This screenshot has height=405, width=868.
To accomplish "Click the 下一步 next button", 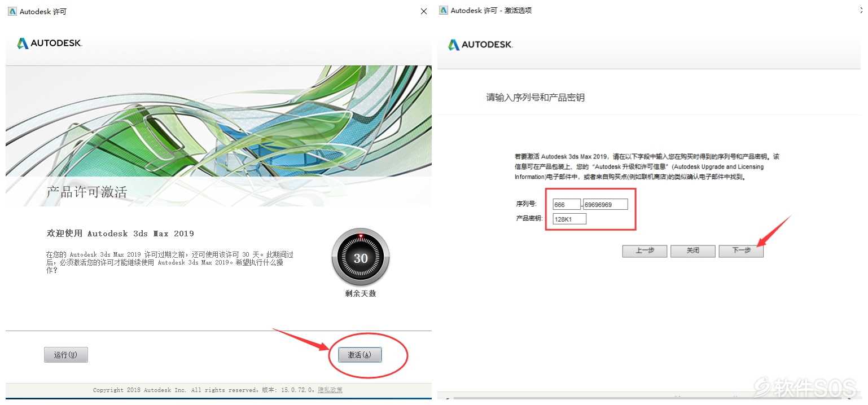I will [x=741, y=250].
